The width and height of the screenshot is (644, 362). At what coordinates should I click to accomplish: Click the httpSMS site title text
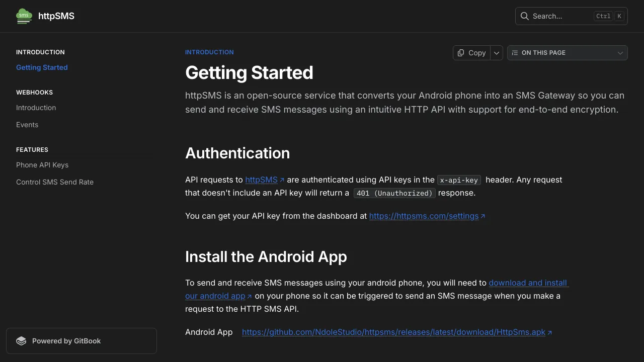tap(56, 16)
